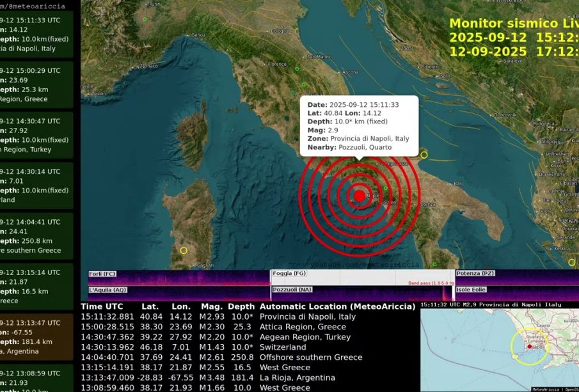The width and height of the screenshot is (579, 392).
Task: Click the L'Aquila (AQ) station label
Action: pos(107,290)
